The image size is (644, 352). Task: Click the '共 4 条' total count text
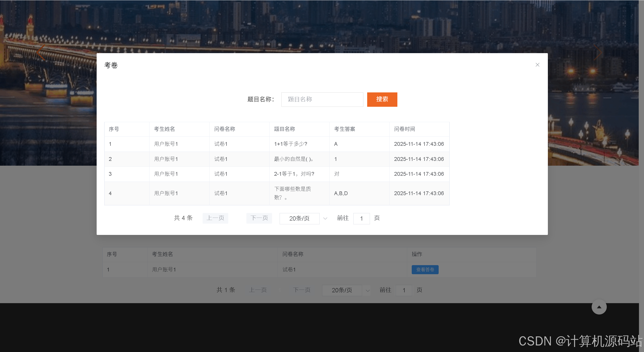183,218
